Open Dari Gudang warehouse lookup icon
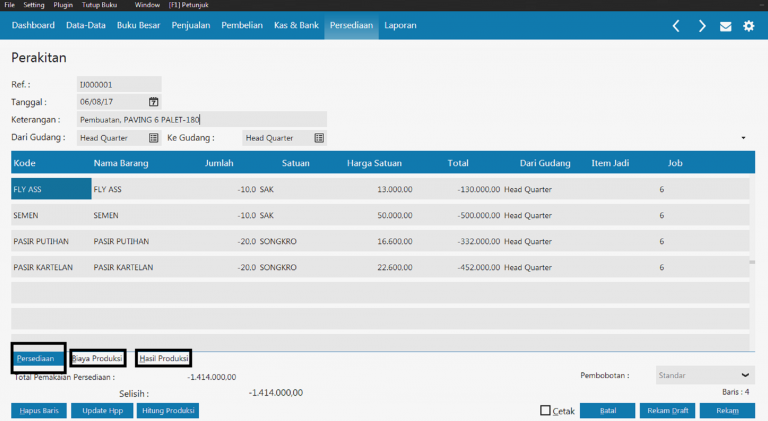Screen dimensions: 768x421 (x=154, y=138)
